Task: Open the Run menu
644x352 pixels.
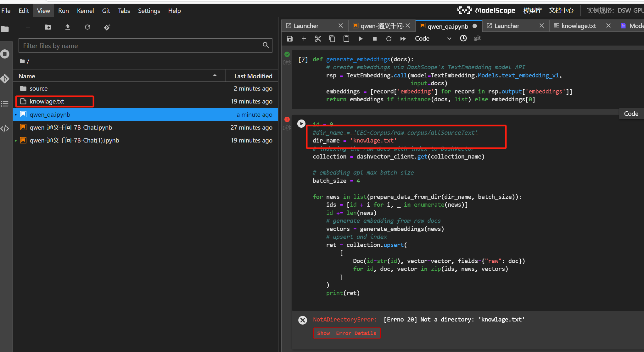Action: (64, 11)
